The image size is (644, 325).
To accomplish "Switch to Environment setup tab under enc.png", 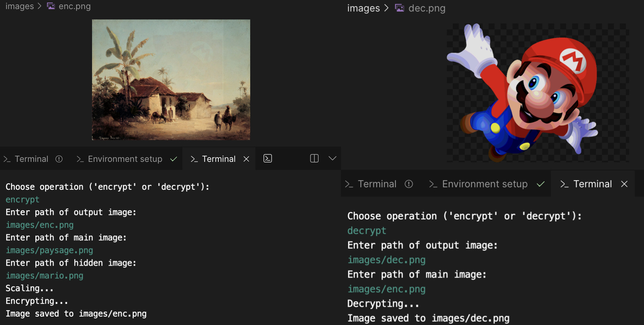I will [x=125, y=159].
